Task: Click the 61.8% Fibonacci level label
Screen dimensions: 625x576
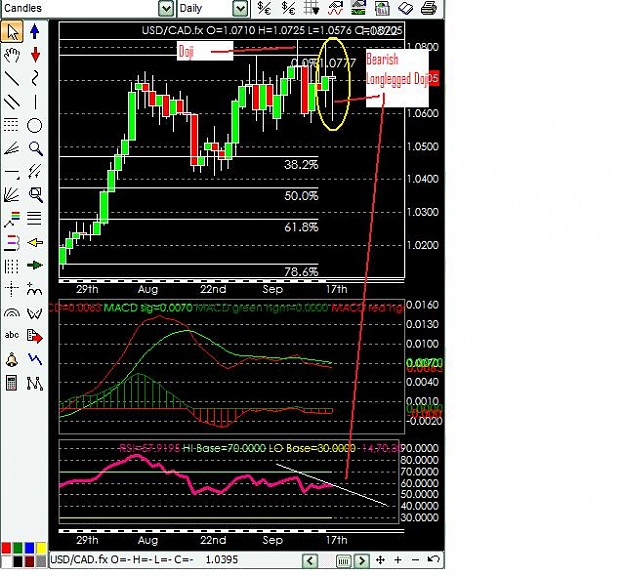Action: [x=301, y=227]
